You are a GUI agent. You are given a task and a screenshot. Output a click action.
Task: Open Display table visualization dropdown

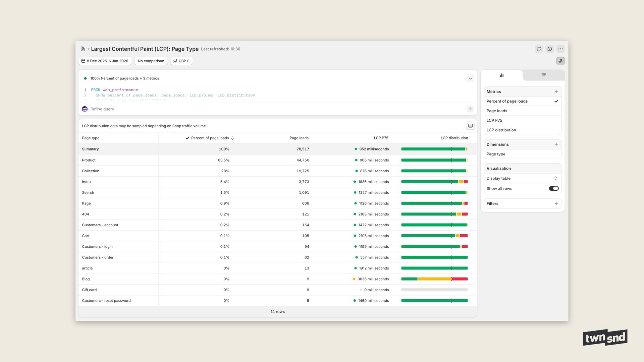tap(522, 178)
